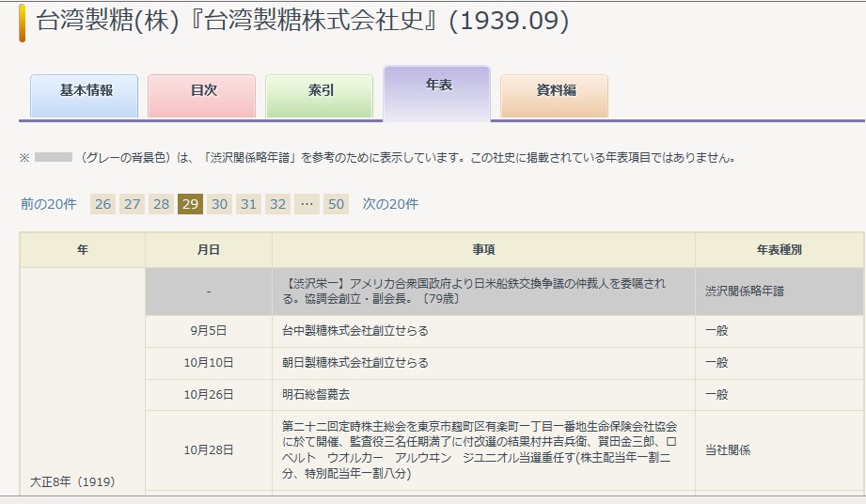Click 台中製糖株式会社創立せらる entry
Screen dimensions: 866x504
(x=355, y=331)
